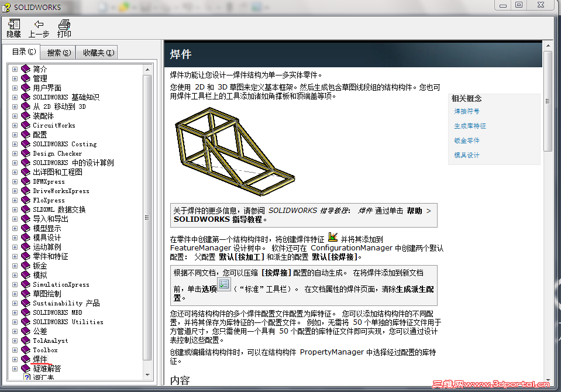Click the book icon beside 零件和特征
Screen dimensions: 561x392
(x=26, y=256)
